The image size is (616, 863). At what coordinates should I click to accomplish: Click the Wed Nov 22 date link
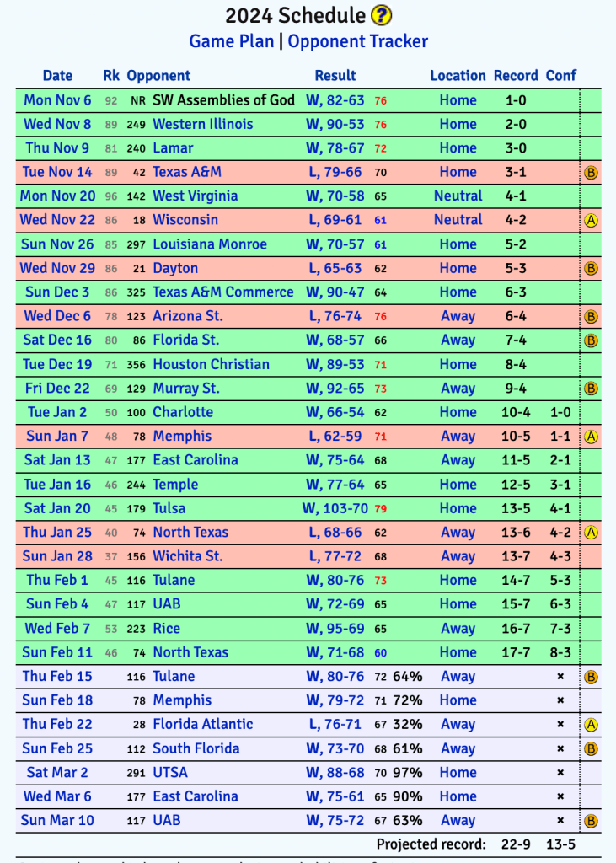57,220
